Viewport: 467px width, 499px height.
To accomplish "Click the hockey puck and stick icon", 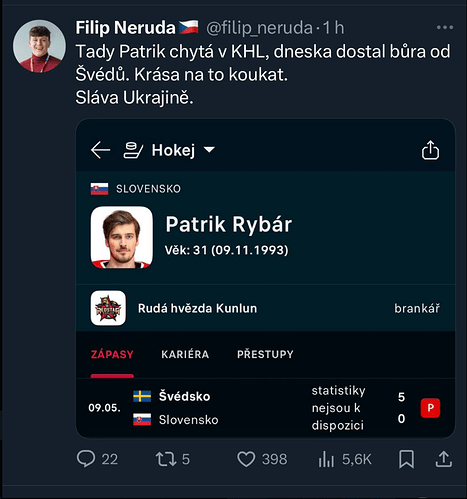I will pos(133,150).
